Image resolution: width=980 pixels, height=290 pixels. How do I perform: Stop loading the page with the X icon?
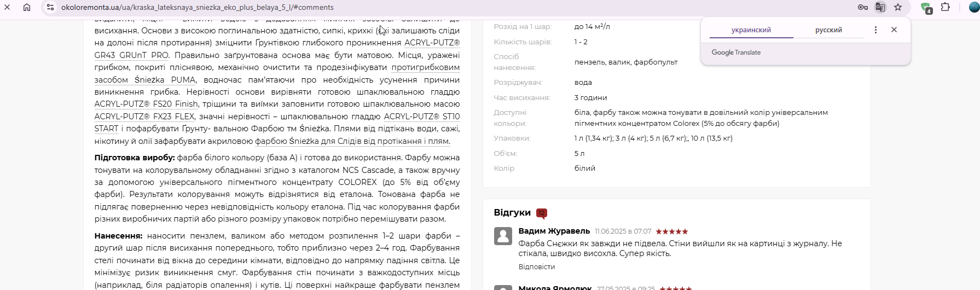[8, 7]
